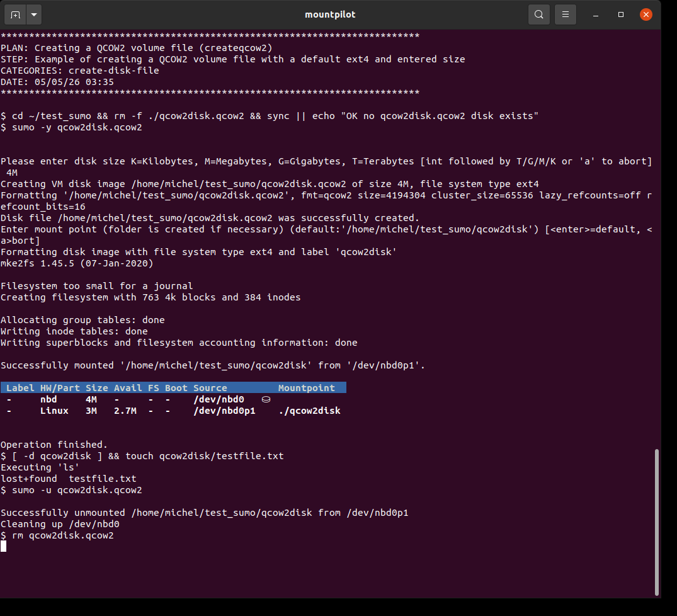
Task: Click the 'Operation finished.' line
Action: point(54,445)
